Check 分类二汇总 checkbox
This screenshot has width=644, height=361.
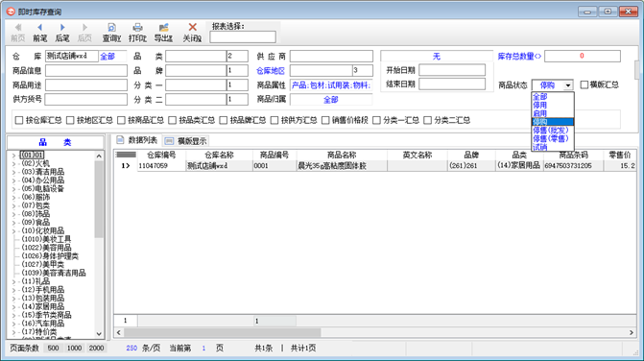427,120
